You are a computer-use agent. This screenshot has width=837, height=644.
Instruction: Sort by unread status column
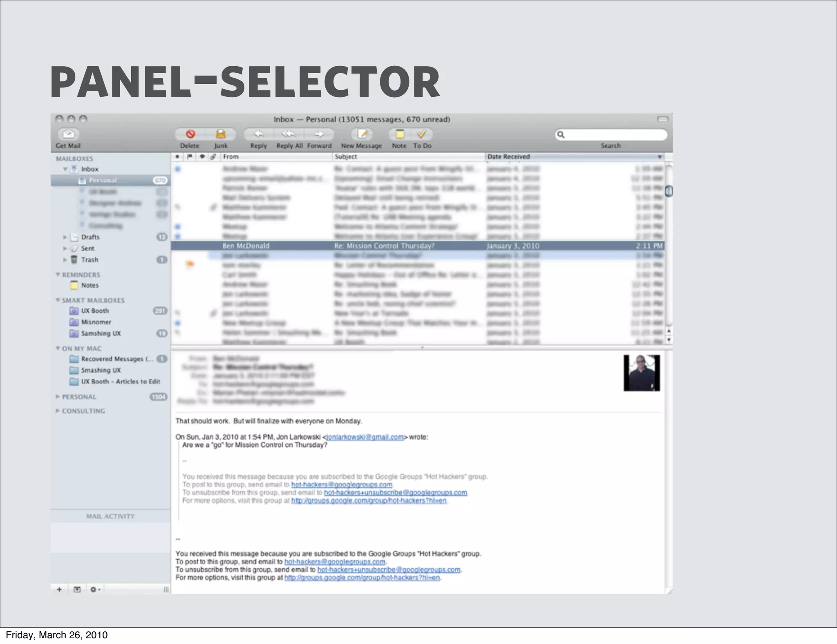pos(177,157)
